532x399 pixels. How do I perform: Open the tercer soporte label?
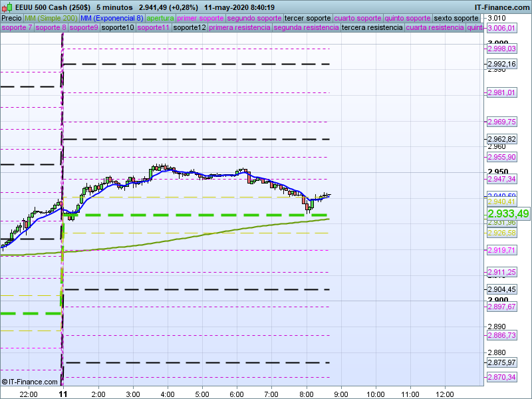307,18
